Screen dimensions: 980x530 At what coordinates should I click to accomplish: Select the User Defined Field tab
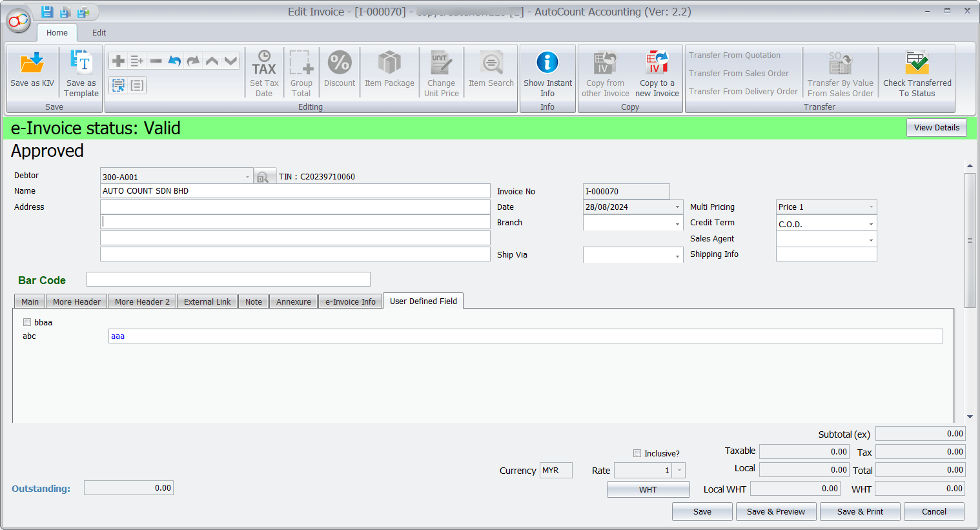tap(424, 301)
